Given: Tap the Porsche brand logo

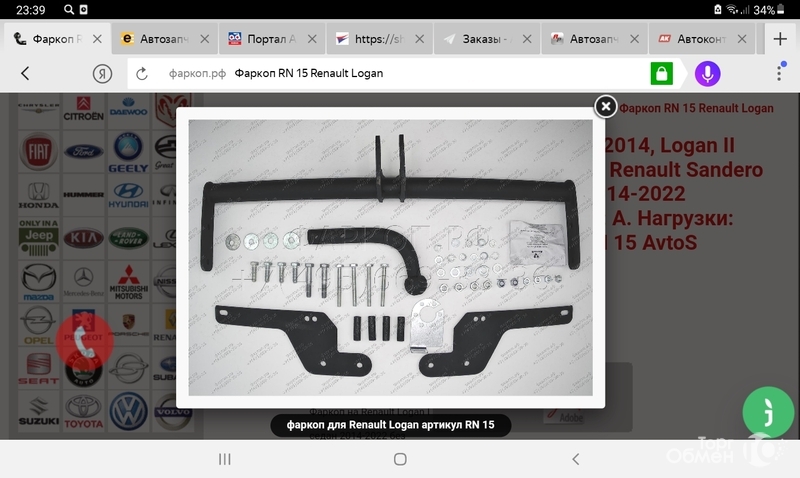Looking at the screenshot, I should pos(128,325).
